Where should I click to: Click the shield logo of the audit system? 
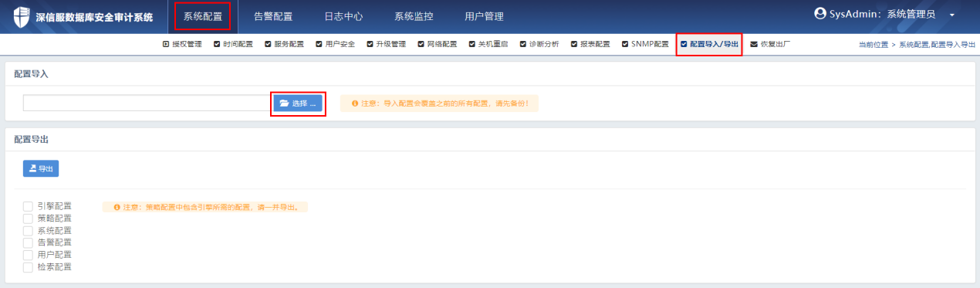tap(22, 16)
